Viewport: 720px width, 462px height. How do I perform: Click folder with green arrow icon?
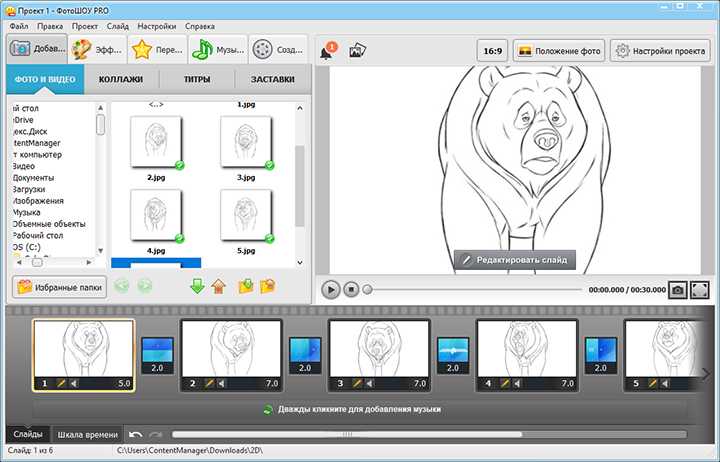coord(246,287)
